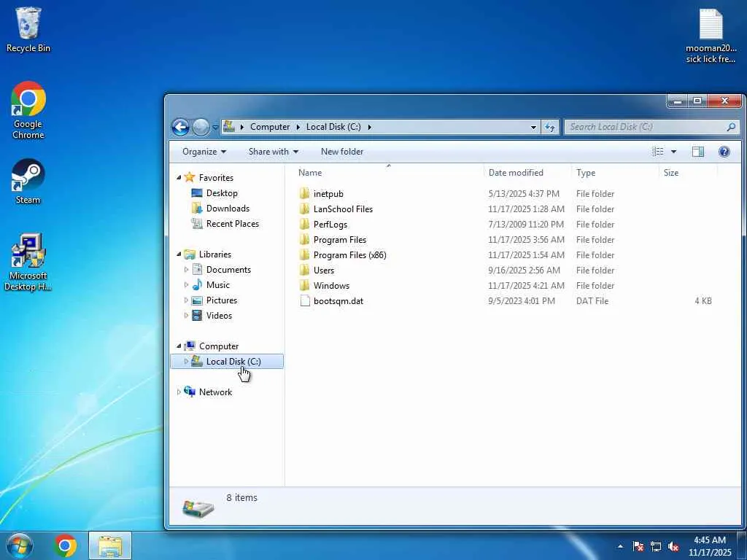The height and width of the screenshot is (560, 747).
Task: Collapse the Favorites tree section
Action: [179, 178]
